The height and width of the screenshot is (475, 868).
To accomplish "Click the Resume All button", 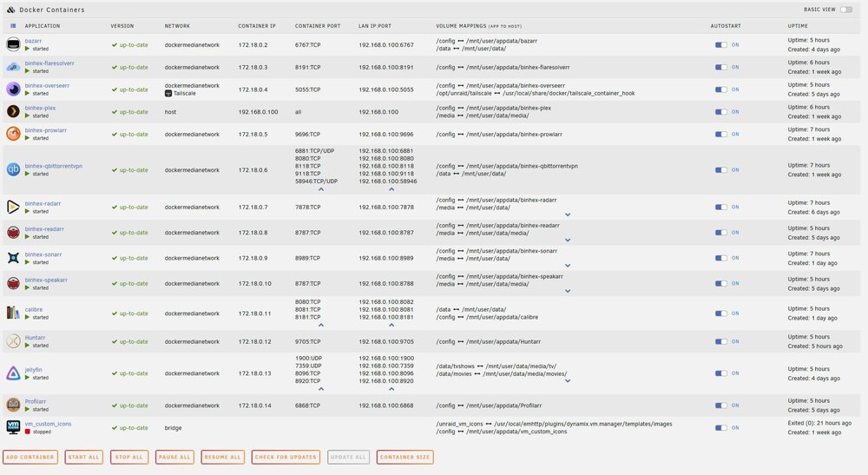I will [222, 458].
